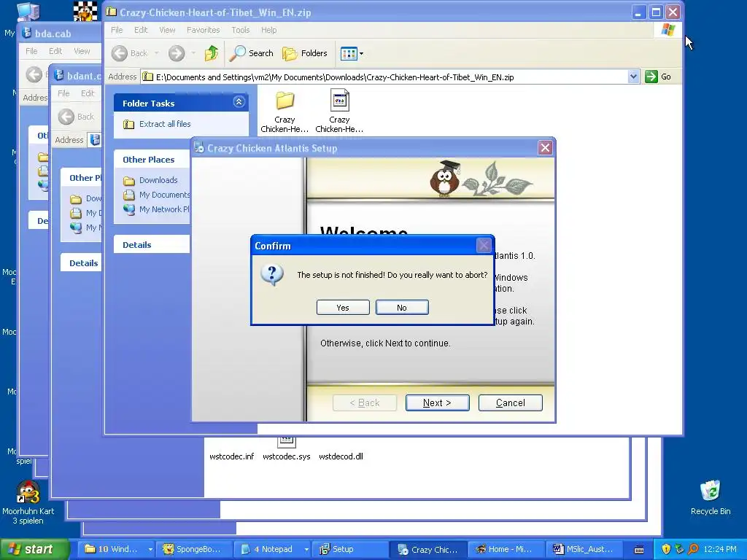Open Downloads under Other Places
This screenshot has height=560, width=747.
[x=158, y=181]
